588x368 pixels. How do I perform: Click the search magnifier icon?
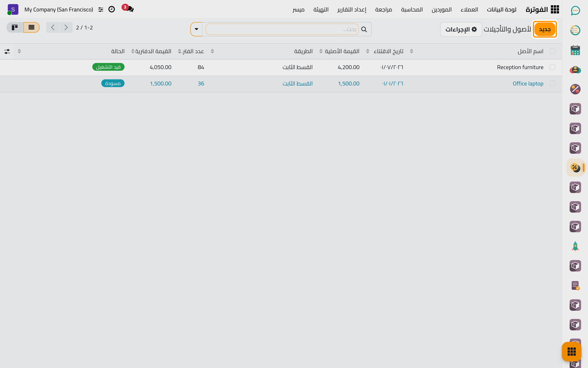(x=364, y=29)
